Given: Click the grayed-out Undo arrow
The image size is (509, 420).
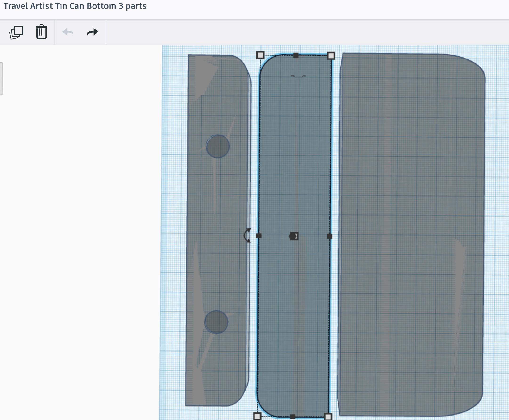Looking at the screenshot, I should [68, 32].
